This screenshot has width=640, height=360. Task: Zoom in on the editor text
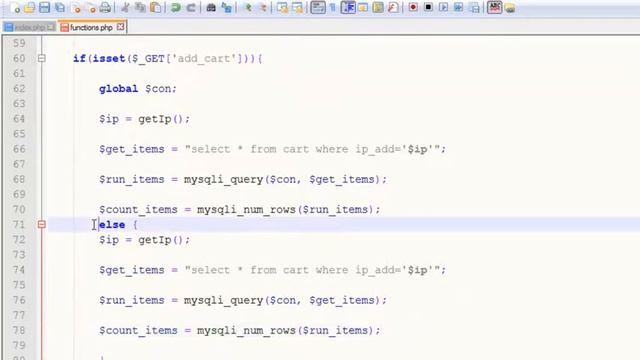[248, 7]
